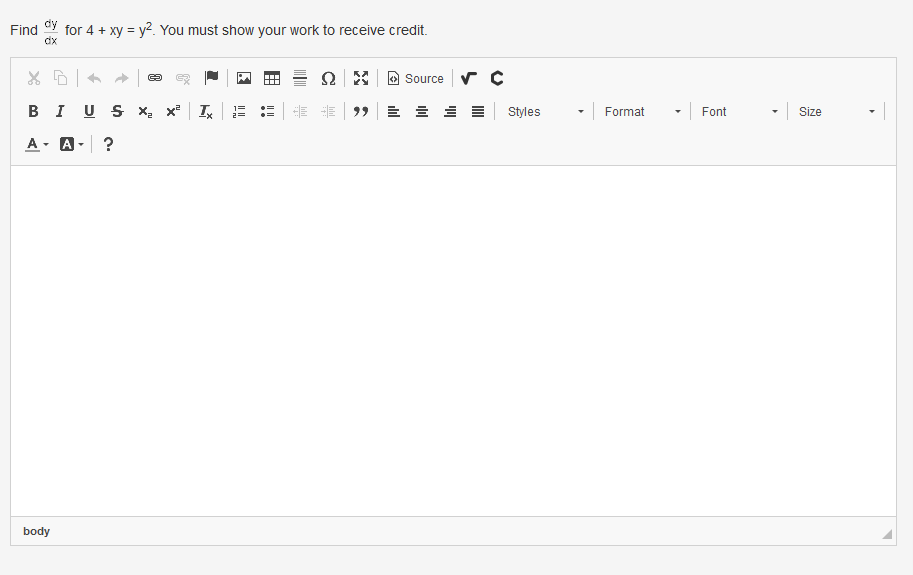Screen dimensions: 913x575
Task: Toggle underline formatting
Action: click(x=89, y=111)
